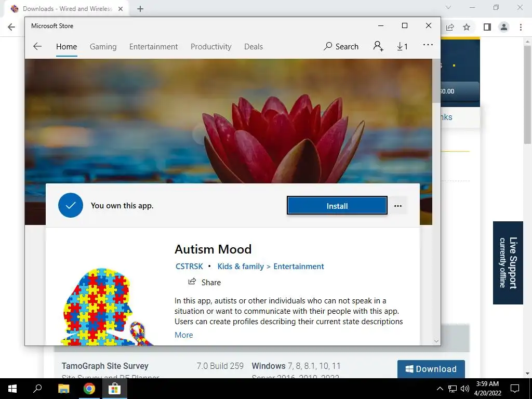Click Microsoft Store taskbar icon
This screenshot has height=399, width=532.
115,389
